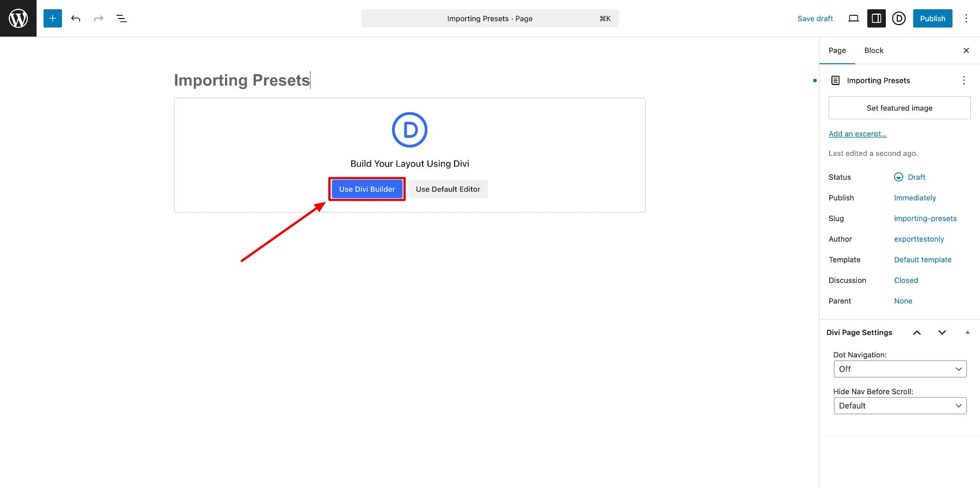Click the WordPress logo icon
The image size is (980, 500).
18,19
